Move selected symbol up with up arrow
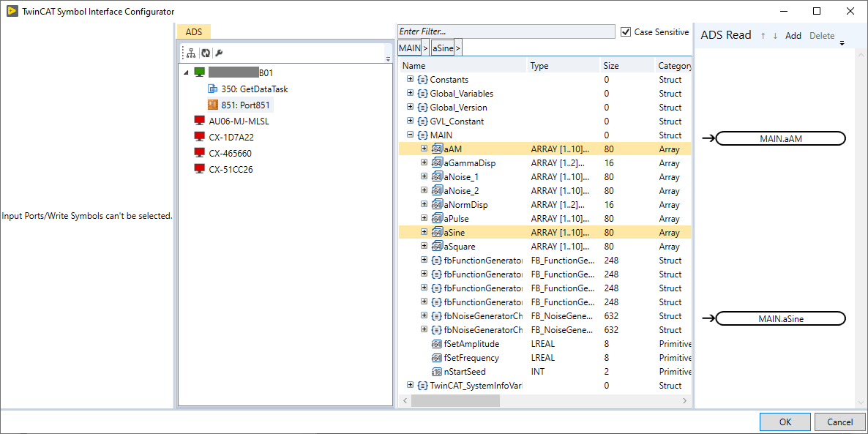The image size is (868, 434). coord(763,35)
